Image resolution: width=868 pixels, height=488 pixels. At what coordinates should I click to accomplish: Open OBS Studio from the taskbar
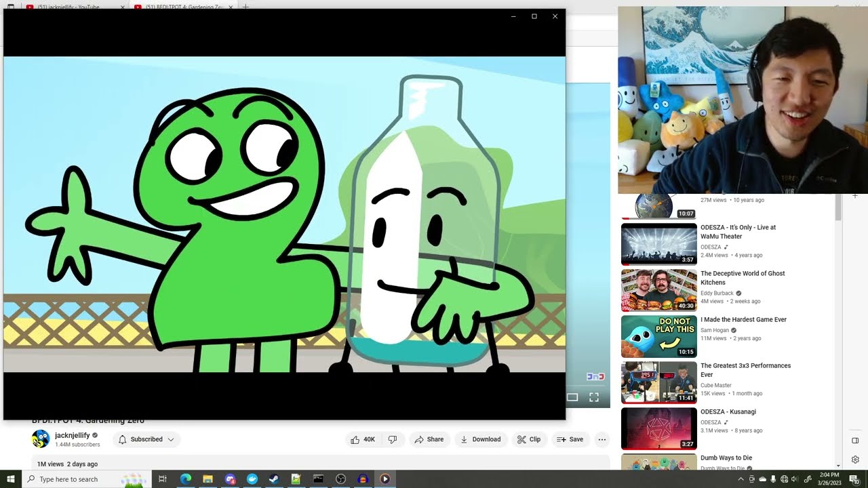pyautogui.click(x=340, y=479)
